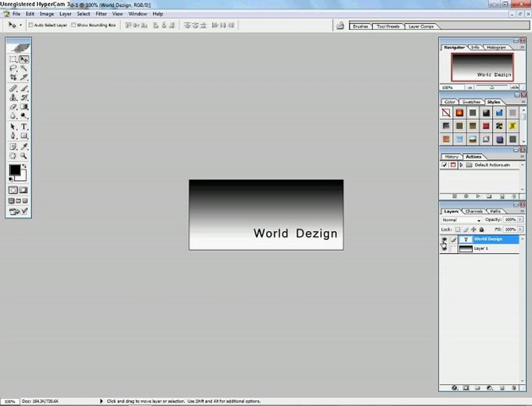532x406 pixels.
Task: Expand the Default Actions set
Action: point(461,165)
